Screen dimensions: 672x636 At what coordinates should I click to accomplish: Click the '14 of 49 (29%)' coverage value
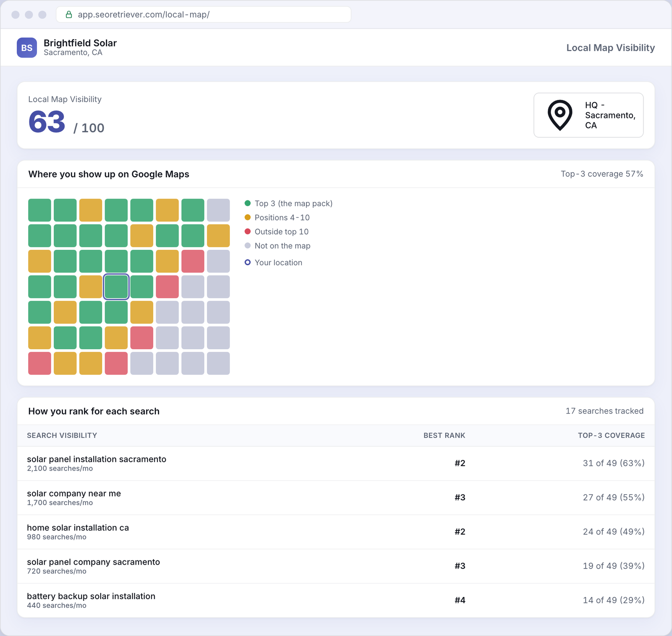614,600
